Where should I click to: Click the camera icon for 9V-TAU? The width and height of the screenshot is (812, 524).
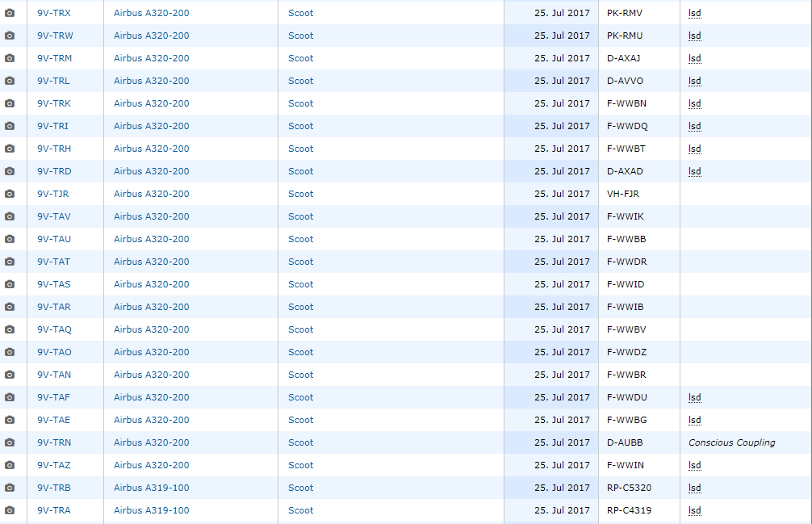click(x=10, y=239)
